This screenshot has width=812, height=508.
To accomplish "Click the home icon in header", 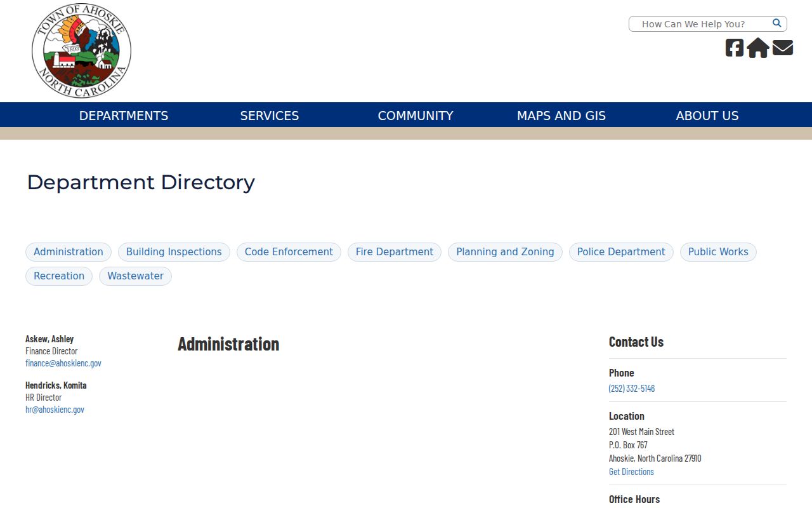I will tap(758, 48).
